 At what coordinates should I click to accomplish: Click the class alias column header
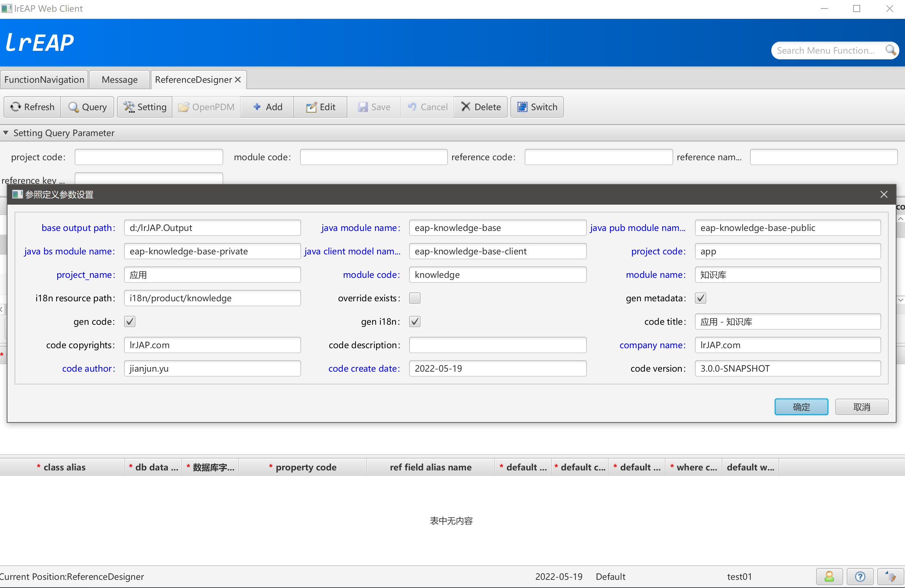pyautogui.click(x=62, y=468)
